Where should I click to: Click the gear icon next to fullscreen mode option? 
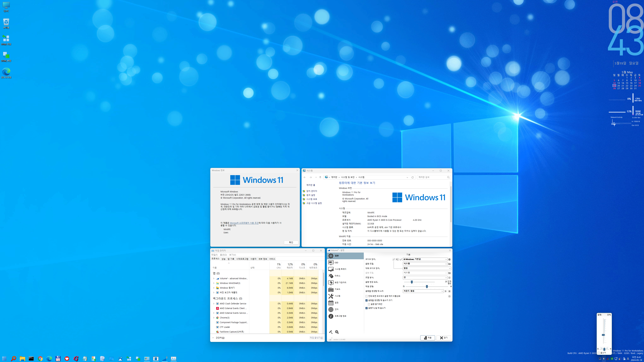(449, 296)
